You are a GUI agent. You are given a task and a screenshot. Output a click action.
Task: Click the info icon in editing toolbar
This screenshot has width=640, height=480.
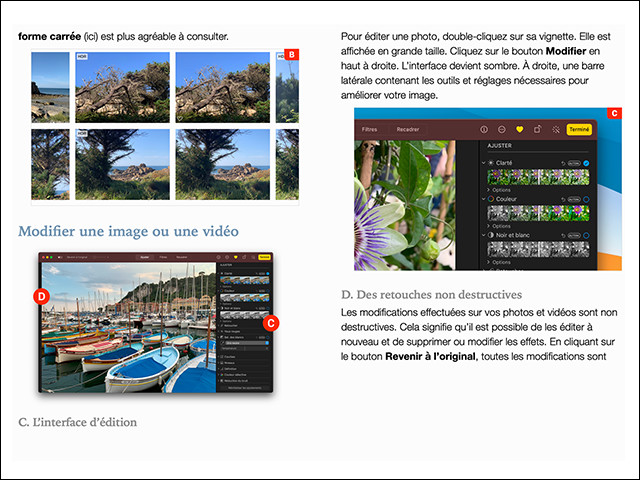click(x=484, y=129)
